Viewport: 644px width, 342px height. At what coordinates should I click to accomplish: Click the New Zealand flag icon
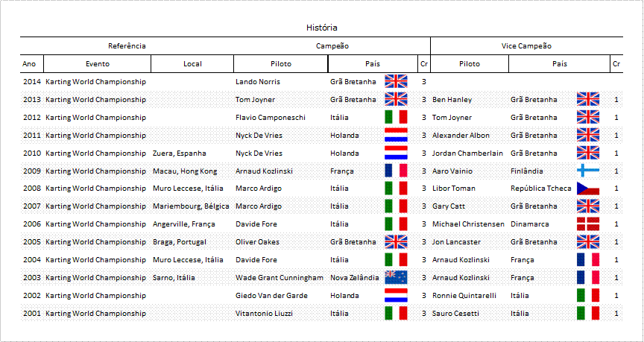coord(396,277)
